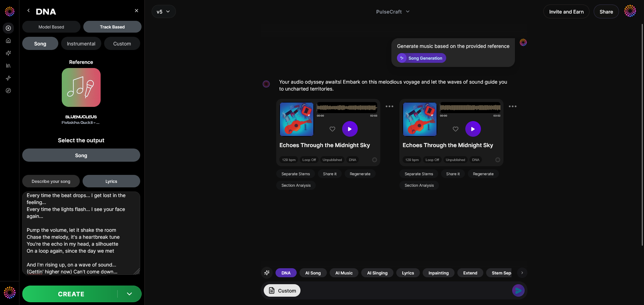Expand the PulseCraft project dropdown
Screen dimensions: 644x305
pyautogui.click(x=393, y=11)
